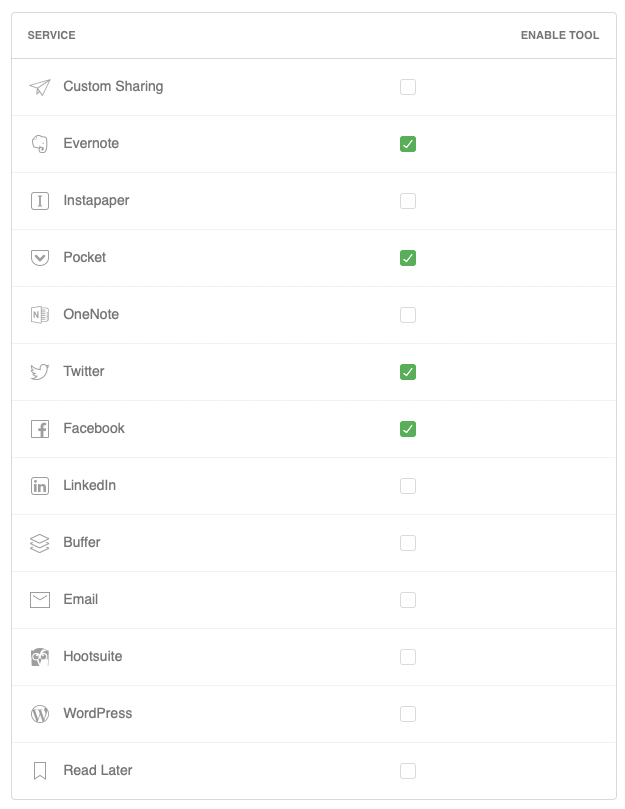Viewport: 625px width, 809px height.
Task: Click the Hootsuite owl icon
Action: [40, 657]
